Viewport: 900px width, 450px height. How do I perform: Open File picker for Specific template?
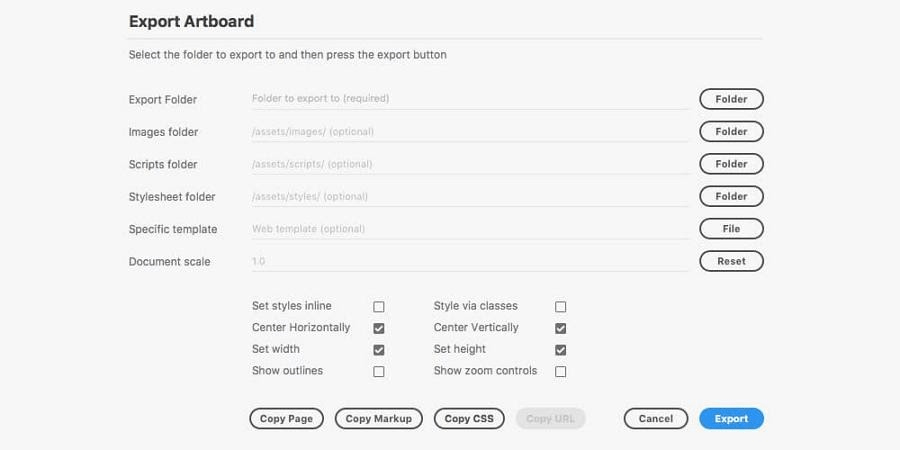[731, 229]
